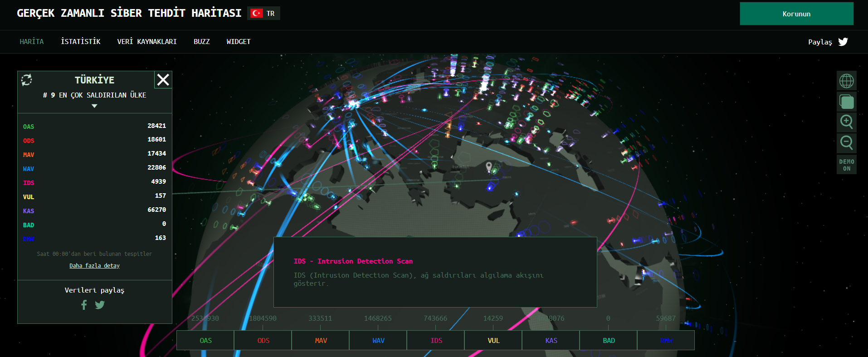This screenshot has height=357, width=868.
Task: Click the Twitter bird next to Paylaş
Action: [843, 42]
